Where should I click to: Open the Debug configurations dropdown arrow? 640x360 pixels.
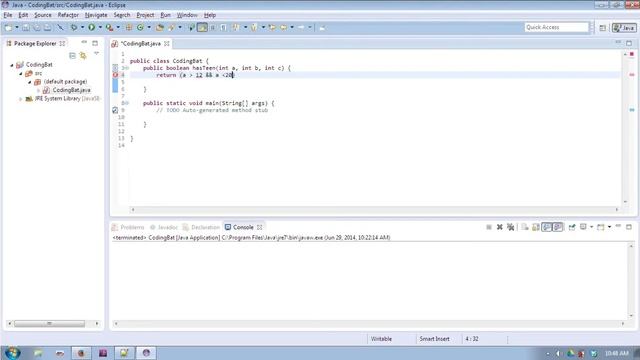pos(82,27)
